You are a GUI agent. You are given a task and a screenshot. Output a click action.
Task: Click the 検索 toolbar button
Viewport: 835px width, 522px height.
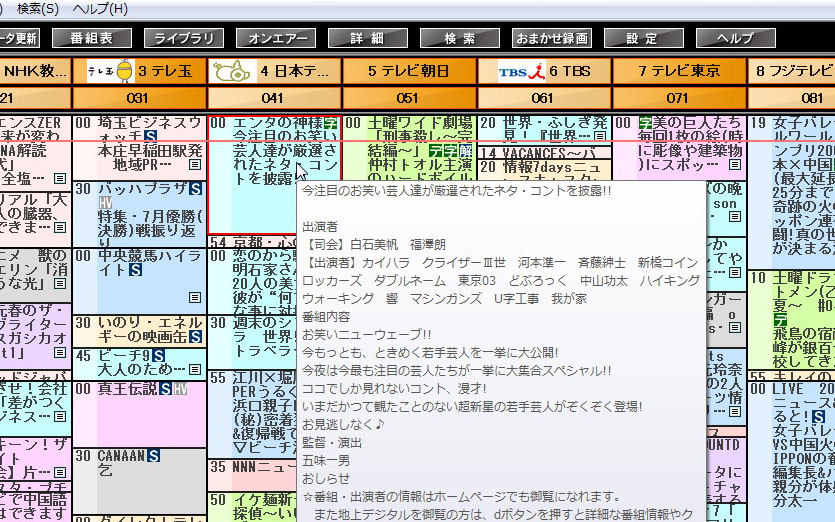(x=460, y=38)
